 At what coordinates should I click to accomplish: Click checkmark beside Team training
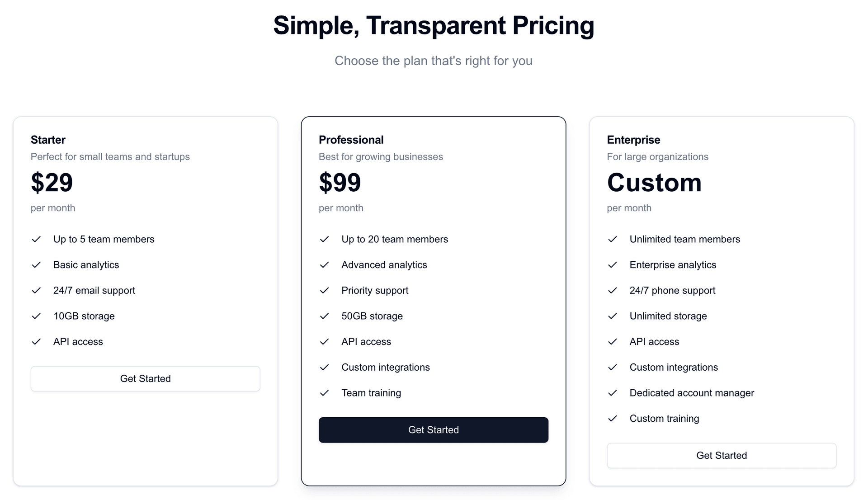click(324, 393)
